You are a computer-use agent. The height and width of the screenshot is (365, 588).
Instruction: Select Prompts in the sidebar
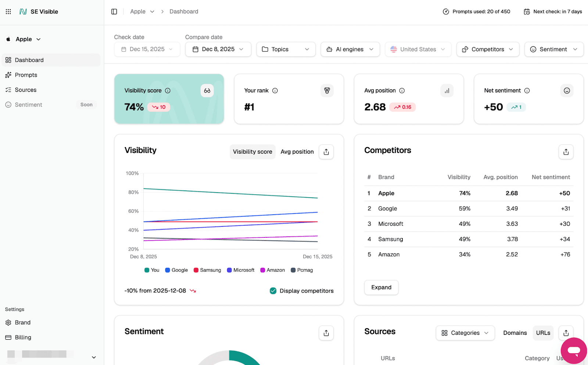(26, 75)
